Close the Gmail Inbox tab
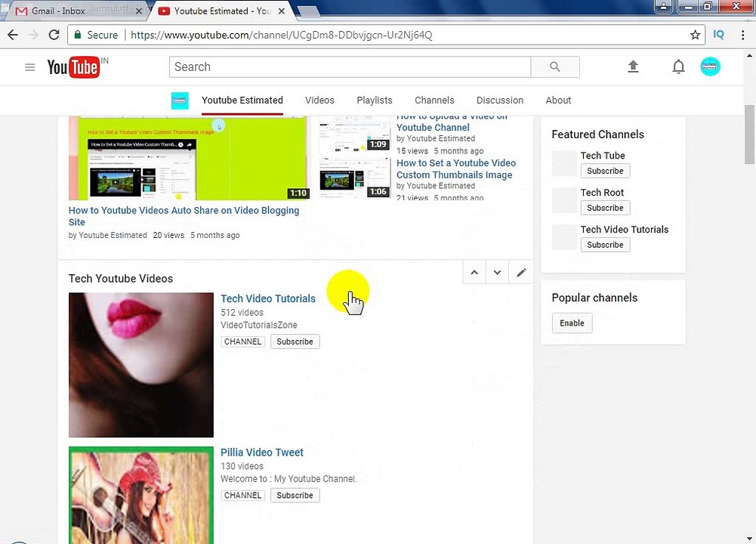This screenshot has width=756, height=544. (139, 11)
